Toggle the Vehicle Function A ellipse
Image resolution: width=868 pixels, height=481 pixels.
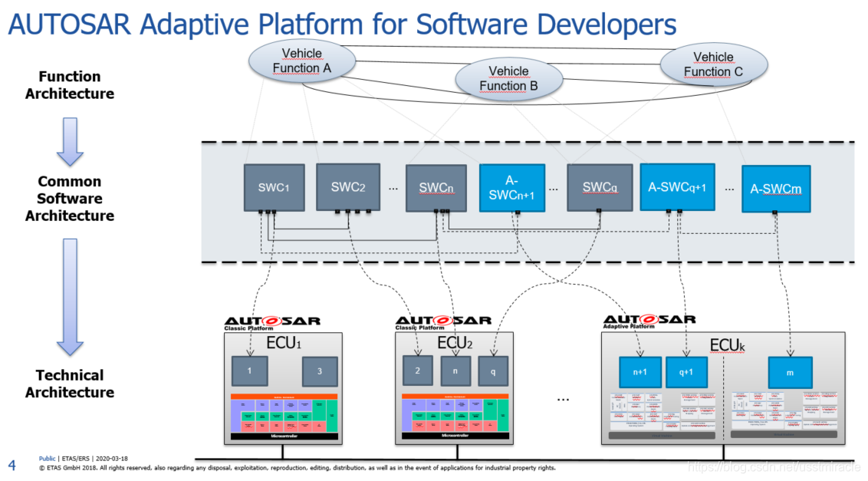coord(301,61)
